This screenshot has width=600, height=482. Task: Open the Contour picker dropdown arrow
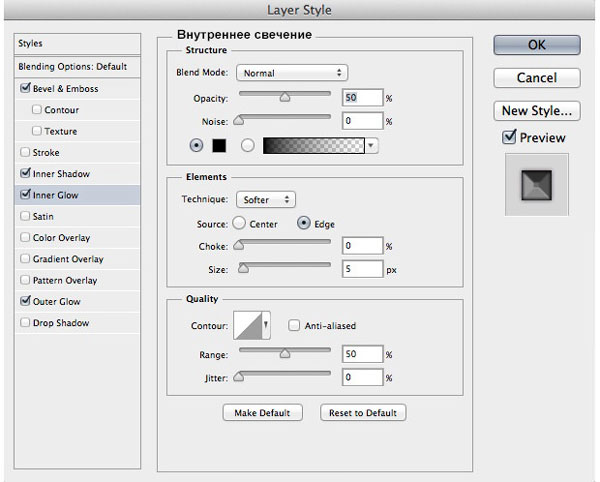(x=266, y=326)
